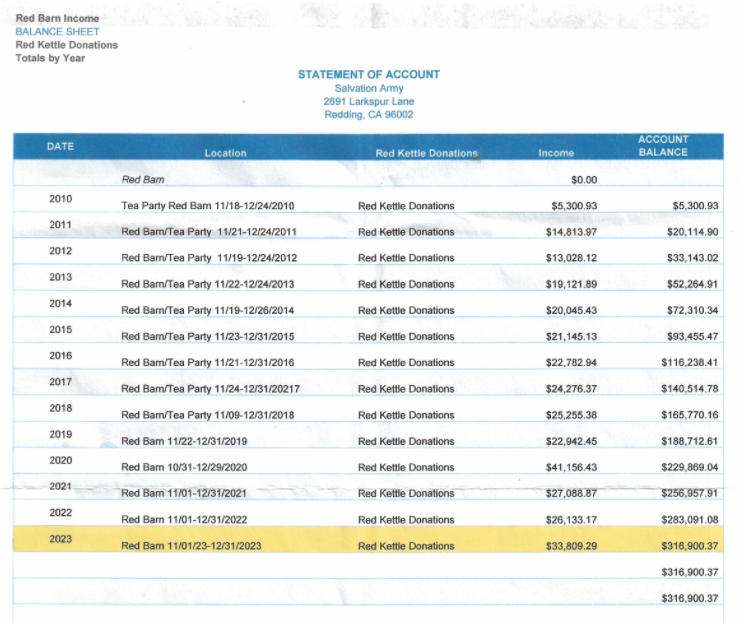Select the $14,813.97 income value

pos(573,232)
